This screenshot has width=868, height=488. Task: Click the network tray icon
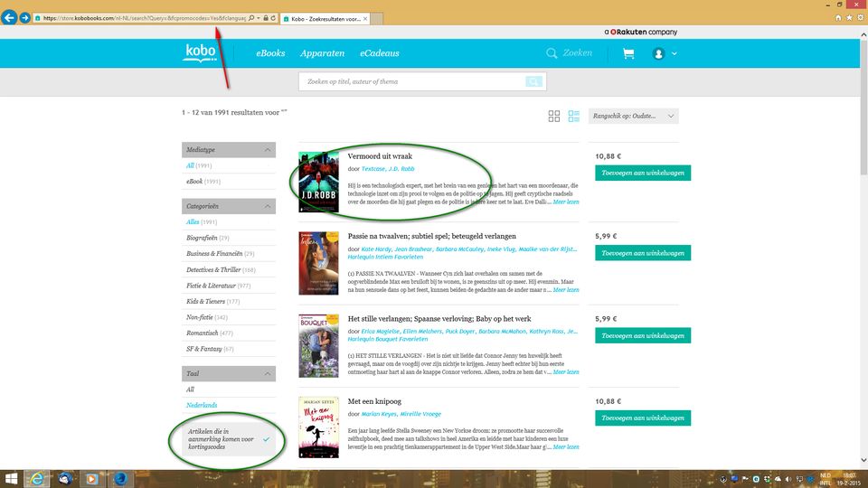coord(799,479)
